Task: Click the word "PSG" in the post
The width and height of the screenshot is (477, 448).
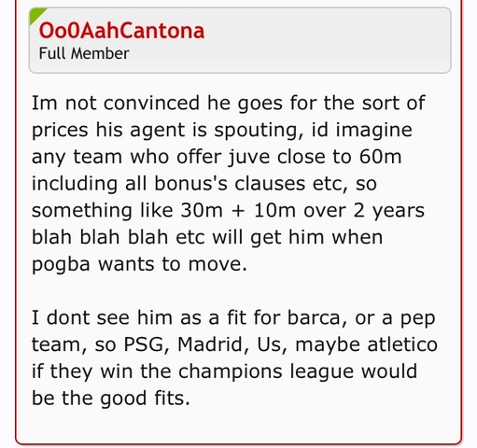Action: [x=147, y=344]
